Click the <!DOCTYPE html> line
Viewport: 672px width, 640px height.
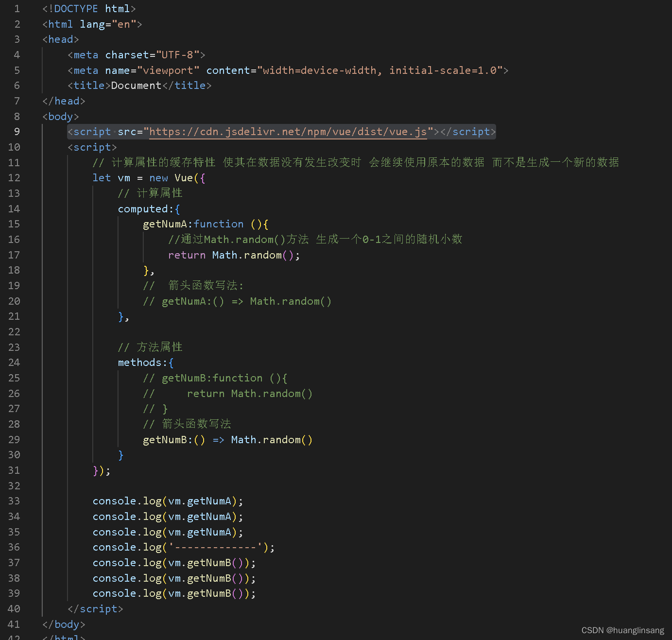pyautogui.click(x=89, y=9)
